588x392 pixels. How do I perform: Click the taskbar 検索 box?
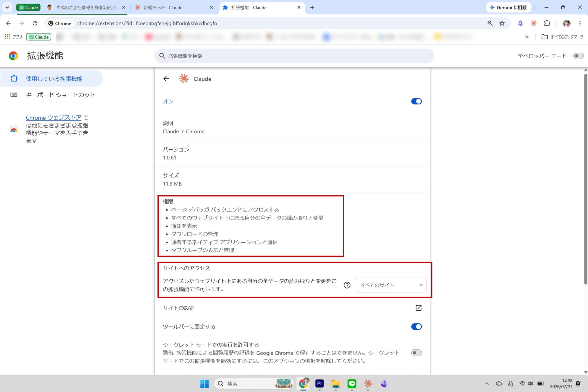pos(254,383)
